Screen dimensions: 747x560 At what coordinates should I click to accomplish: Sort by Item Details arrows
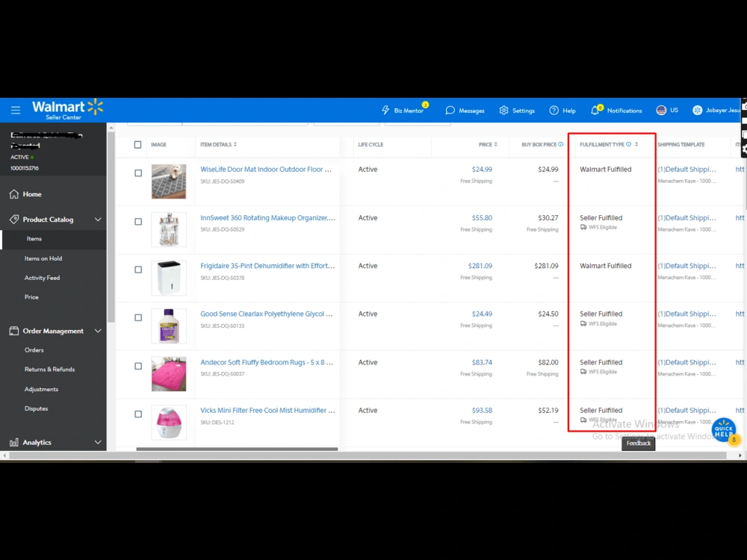click(x=235, y=144)
